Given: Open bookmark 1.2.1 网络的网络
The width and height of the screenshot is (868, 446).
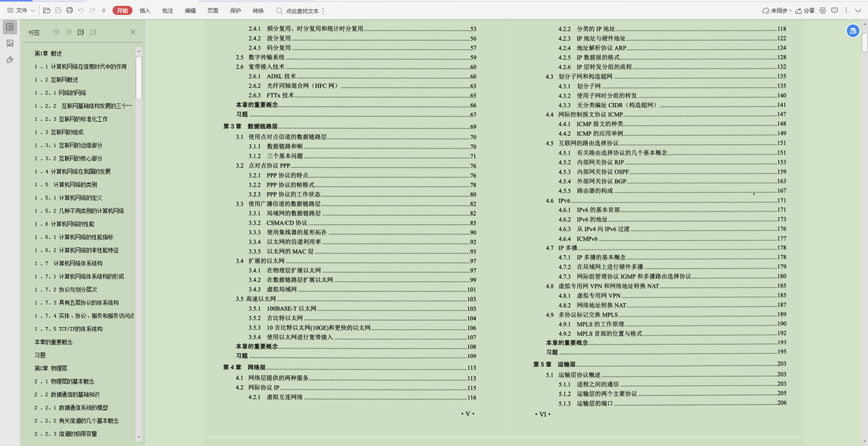Looking at the screenshot, I should pos(61,92).
